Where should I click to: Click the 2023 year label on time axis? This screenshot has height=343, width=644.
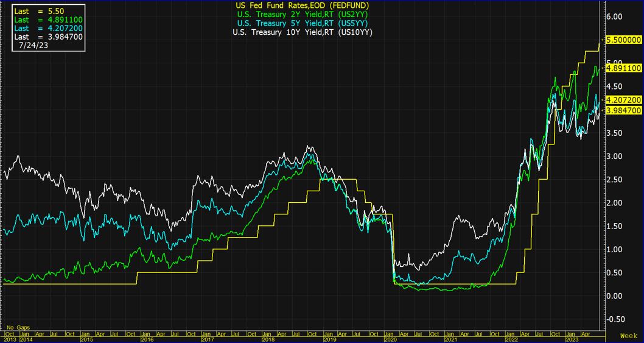click(x=573, y=339)
